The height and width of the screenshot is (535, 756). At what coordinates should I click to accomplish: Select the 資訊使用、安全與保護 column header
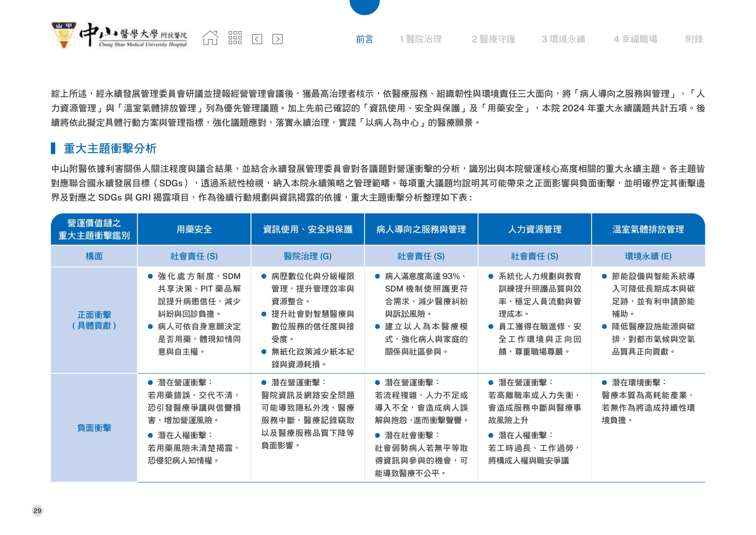coord(308,229)
